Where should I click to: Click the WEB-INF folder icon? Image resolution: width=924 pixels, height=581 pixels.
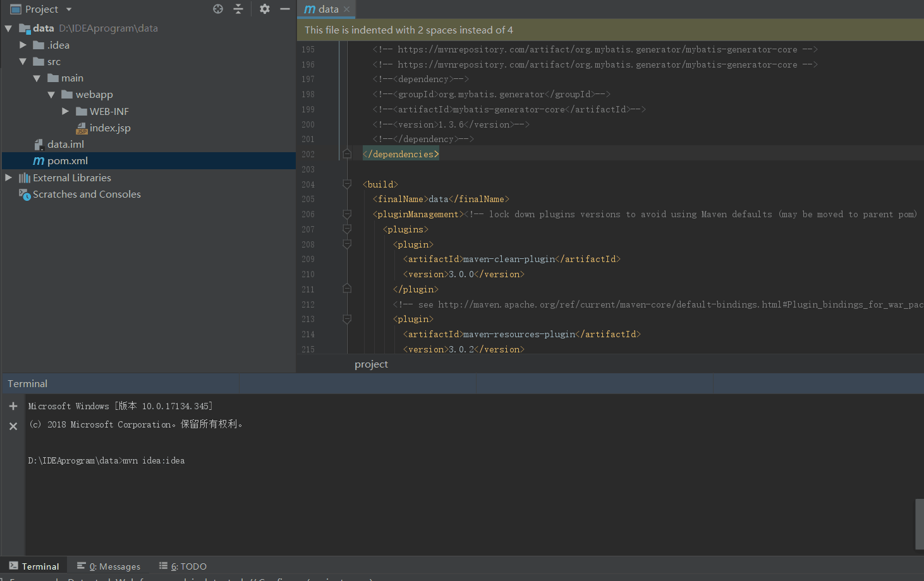point(81,111)
